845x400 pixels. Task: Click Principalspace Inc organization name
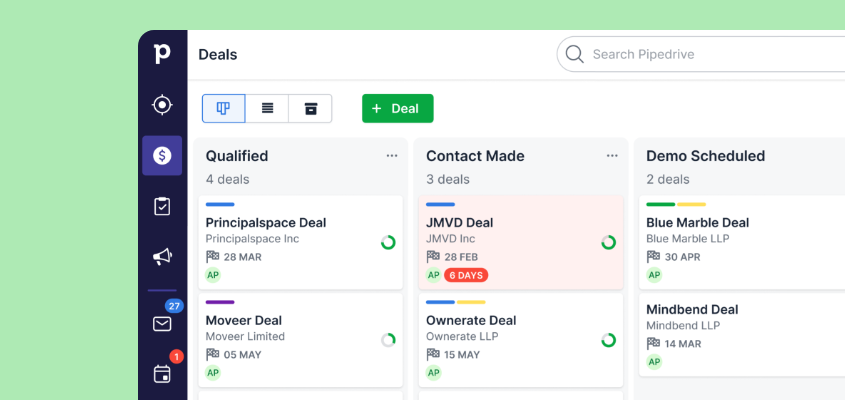(x=252, y=239)
